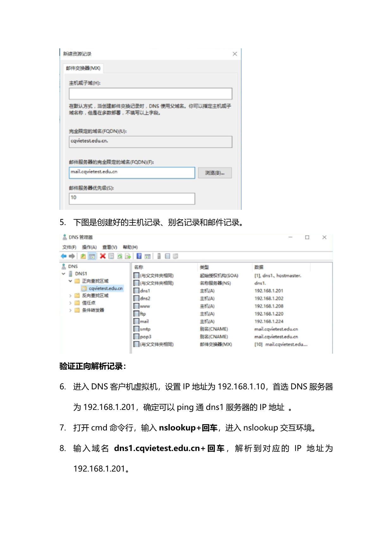Click the Refresh icon in the toolbar
Viewport: 392px width, 554px height.
[120, 256]
